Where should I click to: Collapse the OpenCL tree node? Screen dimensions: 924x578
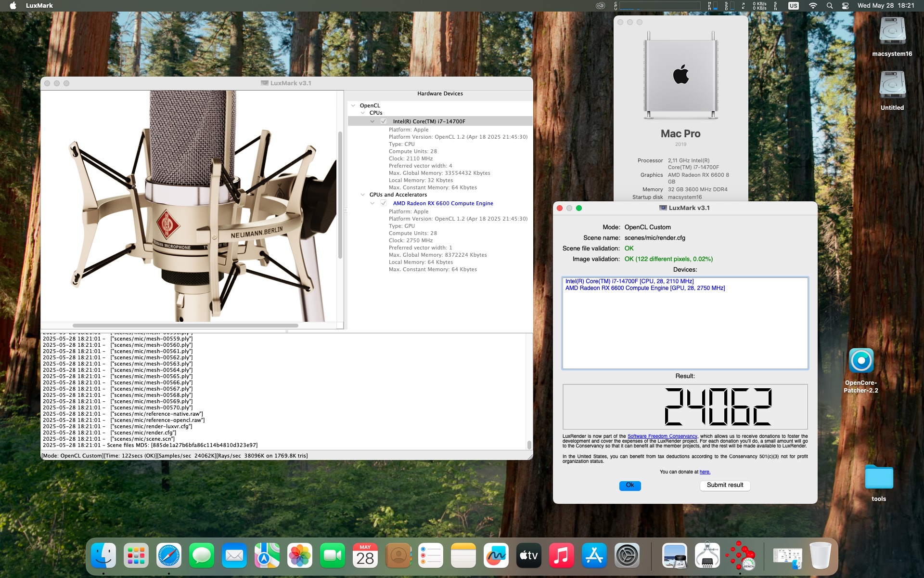point(353,105)
